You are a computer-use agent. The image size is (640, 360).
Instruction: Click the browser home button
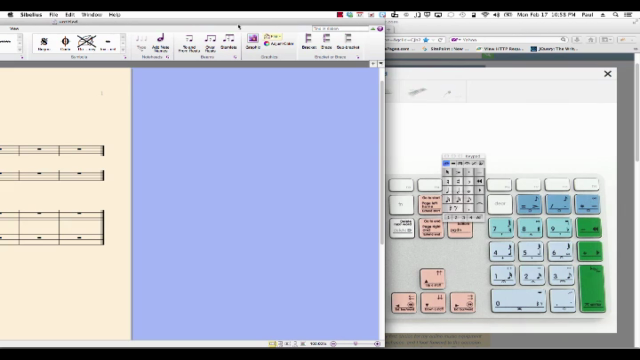click(x=591, y=40)
